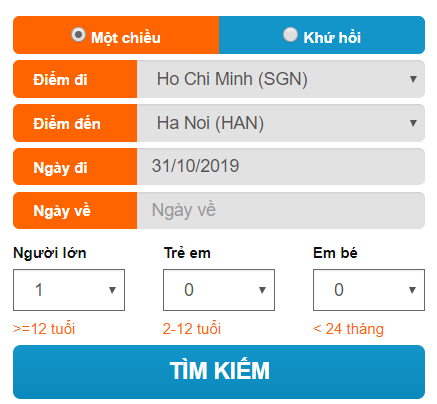This screenshot has height=404, width=437.
Task: Click the orange Điểm đến label
Action: (x=75, y=123)
